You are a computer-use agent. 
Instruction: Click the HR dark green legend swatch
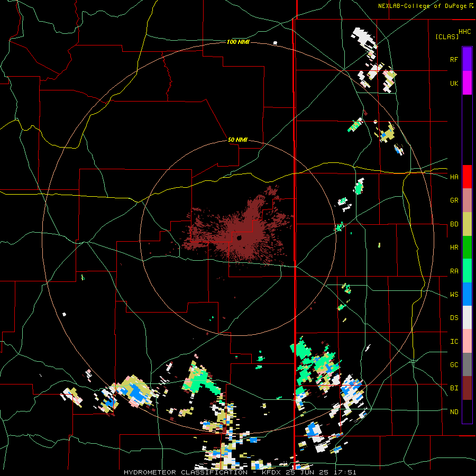[x=467, y=247]
